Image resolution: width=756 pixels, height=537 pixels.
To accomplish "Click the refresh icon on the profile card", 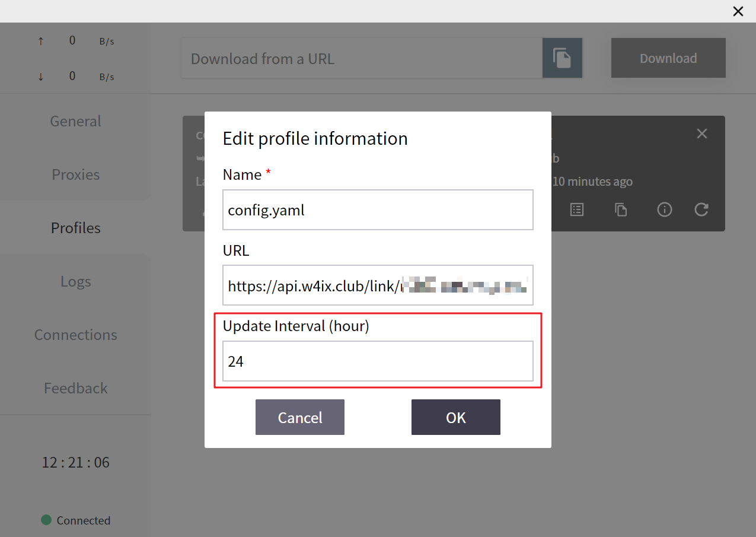I will click(701, 209).
